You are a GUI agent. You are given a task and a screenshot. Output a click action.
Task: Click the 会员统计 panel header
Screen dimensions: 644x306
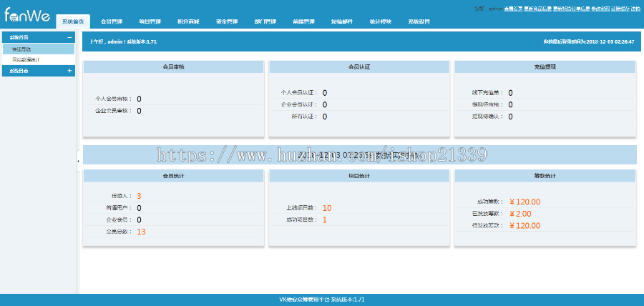tap(173, 176)
